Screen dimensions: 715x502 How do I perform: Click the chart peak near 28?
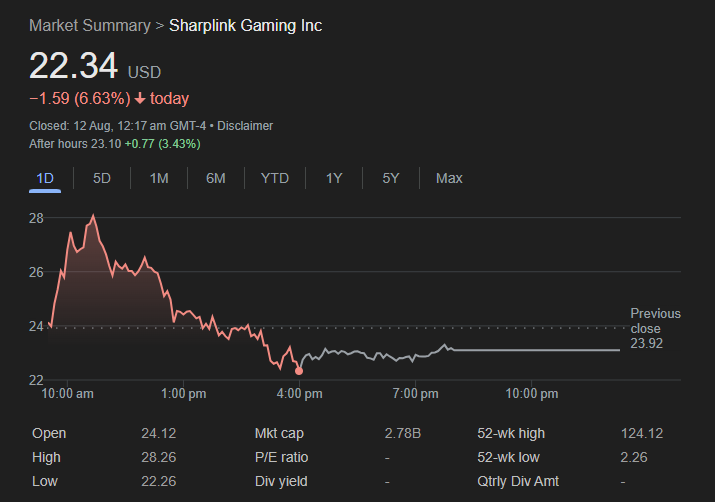[x=93, y=215]
